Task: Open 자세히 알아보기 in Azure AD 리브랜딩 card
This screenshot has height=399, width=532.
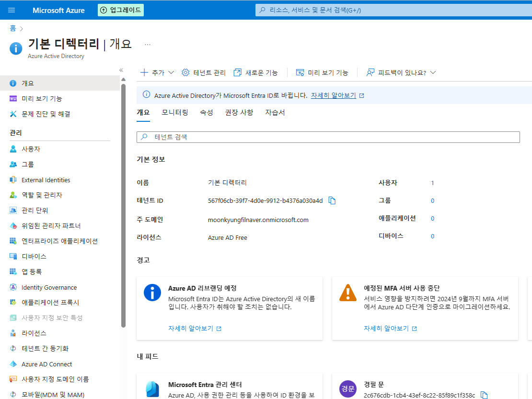Action: 195,329
